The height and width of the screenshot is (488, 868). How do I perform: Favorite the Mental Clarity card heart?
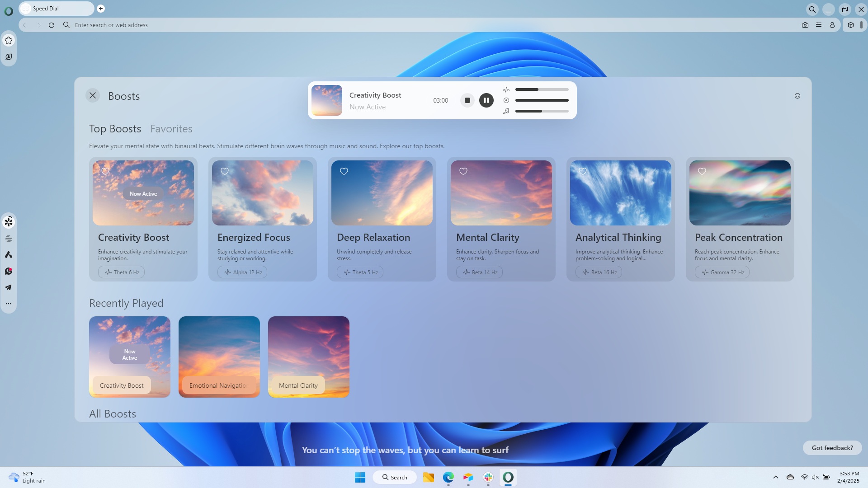463,171
